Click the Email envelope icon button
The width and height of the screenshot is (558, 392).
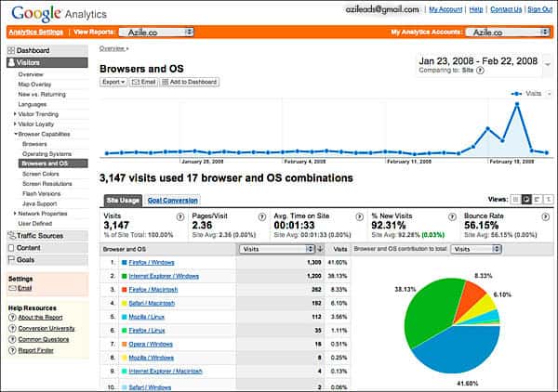pyautogui.click(x=143, y=82)
